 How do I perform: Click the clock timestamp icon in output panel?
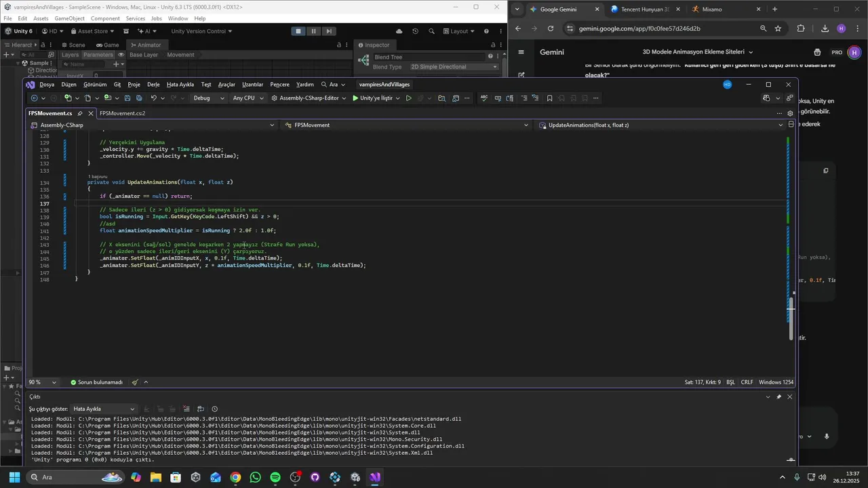click(x=214, y=409)
